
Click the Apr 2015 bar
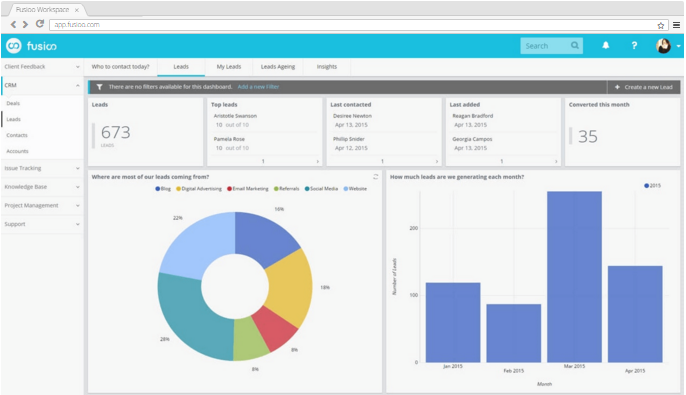[x=635, y=314]
